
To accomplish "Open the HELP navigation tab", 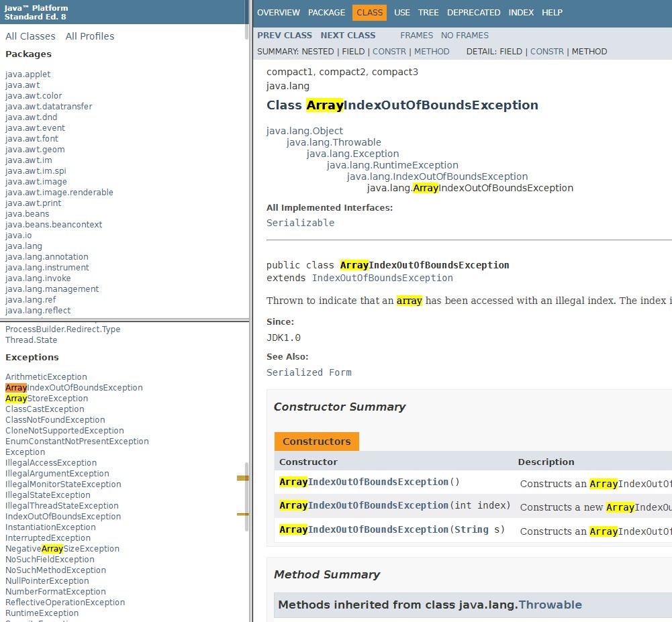I will click(552, 13).
